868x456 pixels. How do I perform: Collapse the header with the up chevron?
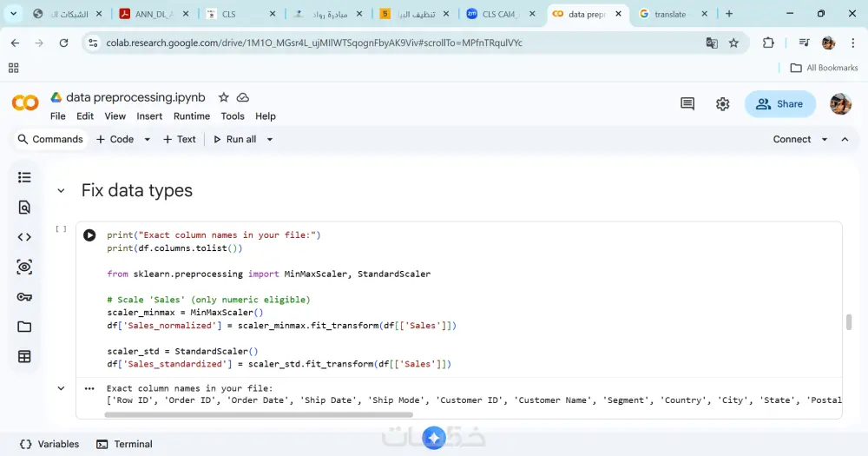coord(845,140)
